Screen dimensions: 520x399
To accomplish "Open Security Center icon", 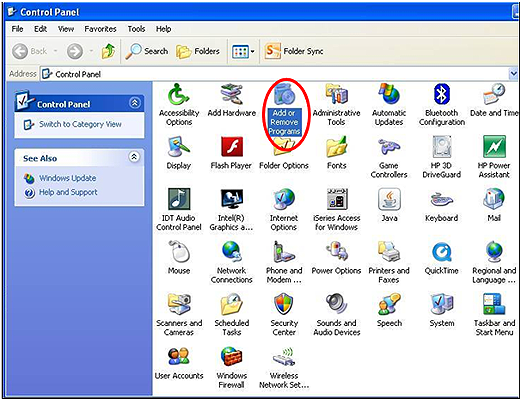I will pos(284,315).
